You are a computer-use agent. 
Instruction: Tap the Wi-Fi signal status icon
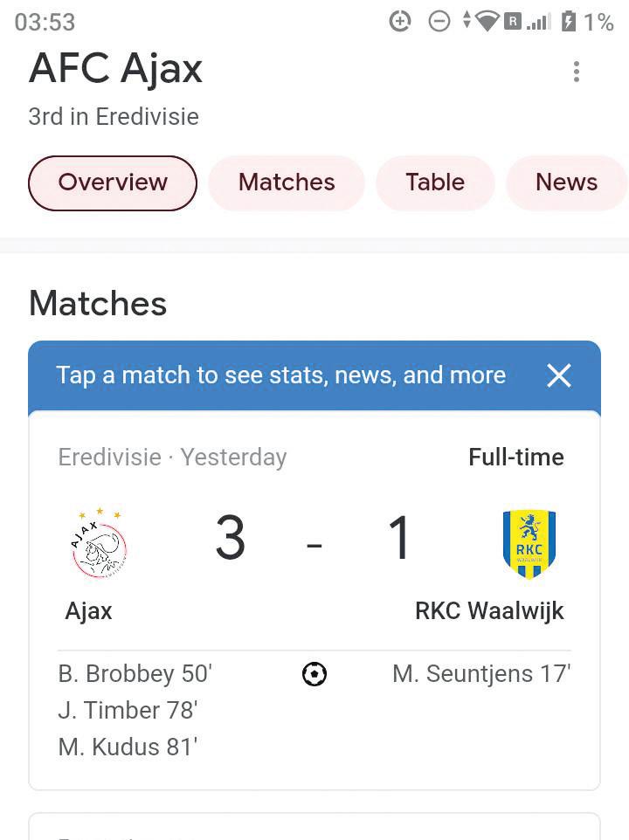[x=487, y=22]
